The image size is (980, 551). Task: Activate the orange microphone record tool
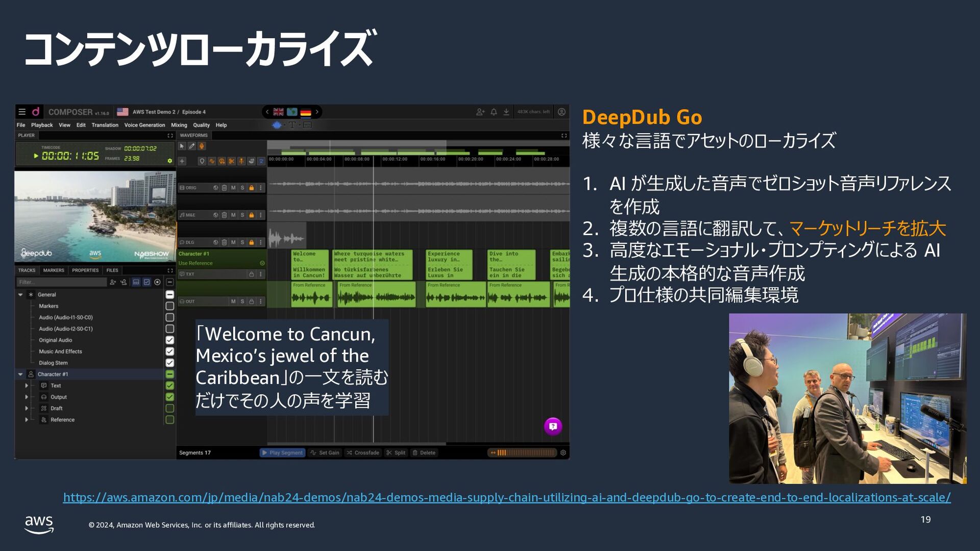click(x=202, y=146)
